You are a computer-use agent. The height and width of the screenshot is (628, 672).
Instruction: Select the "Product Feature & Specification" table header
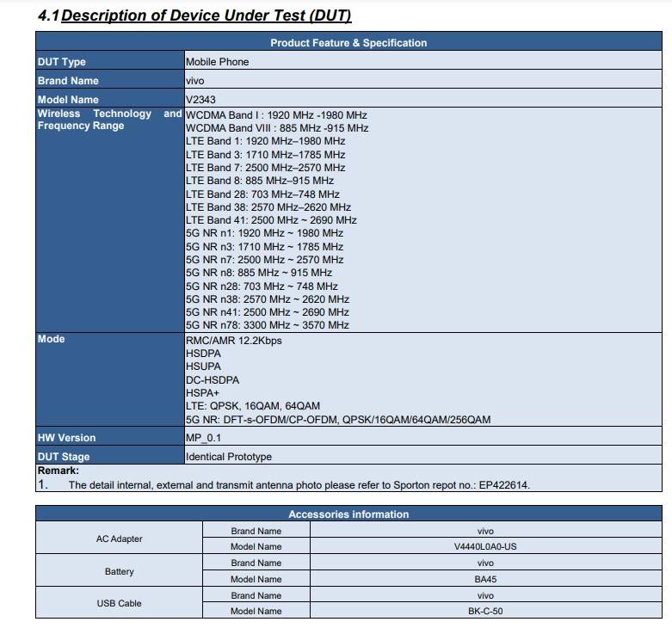(348, 43)
